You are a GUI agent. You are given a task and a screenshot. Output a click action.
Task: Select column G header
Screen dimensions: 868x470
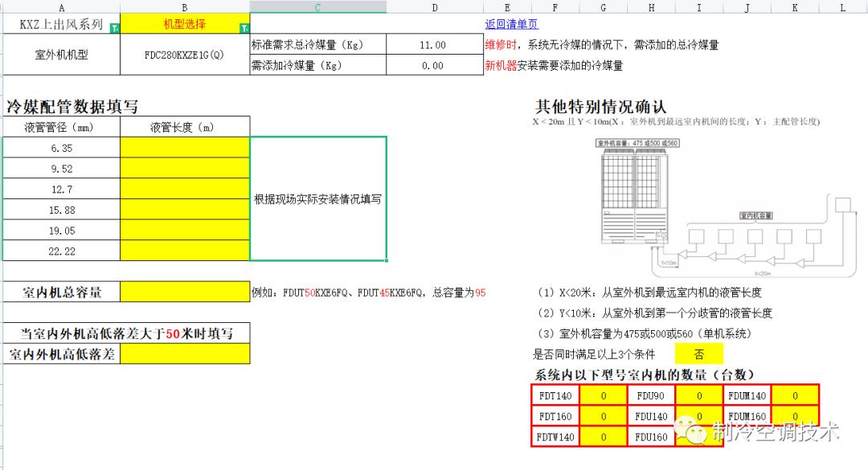coord(603,7)
